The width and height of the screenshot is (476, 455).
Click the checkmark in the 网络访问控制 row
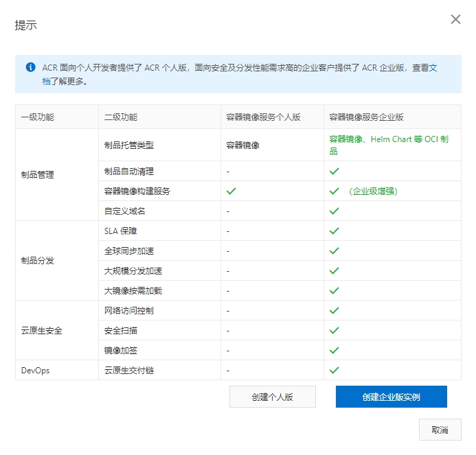(335, 310)
